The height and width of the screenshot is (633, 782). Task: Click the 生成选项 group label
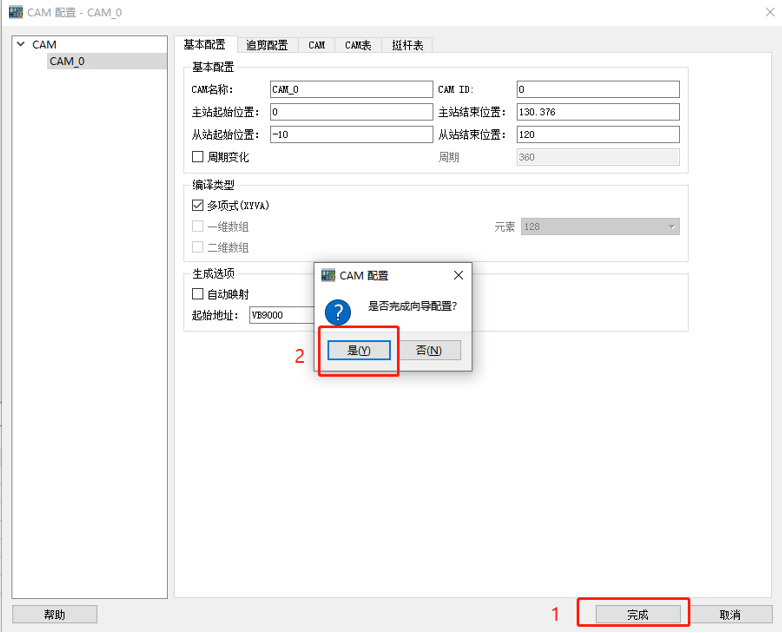coord(213,273)
